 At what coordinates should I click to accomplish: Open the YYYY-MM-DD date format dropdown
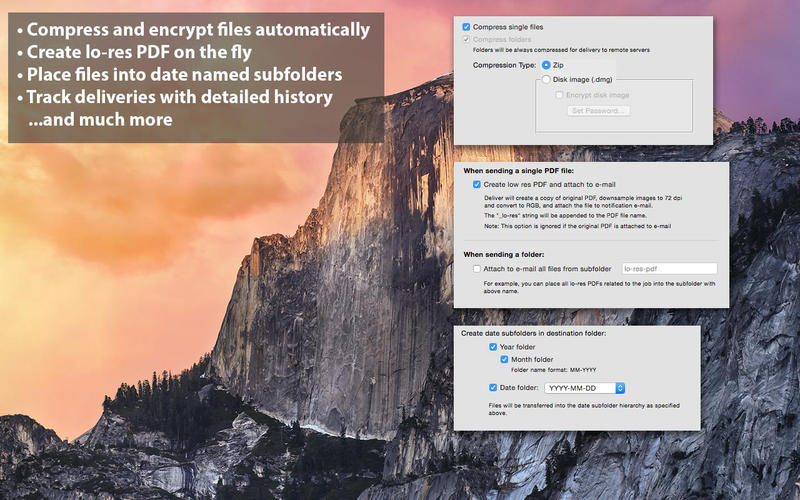point(585,388)
